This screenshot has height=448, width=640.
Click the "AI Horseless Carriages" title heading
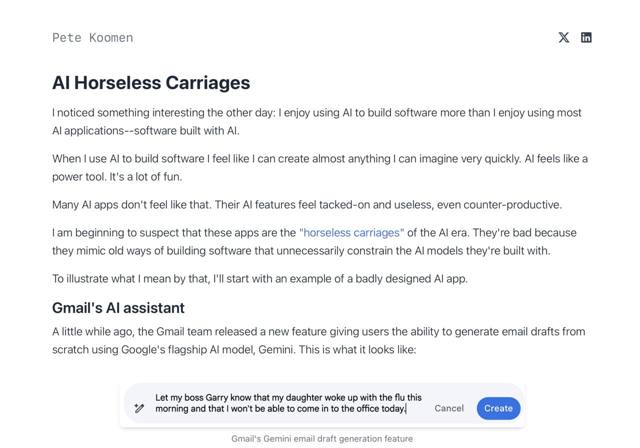click(151, 83)
